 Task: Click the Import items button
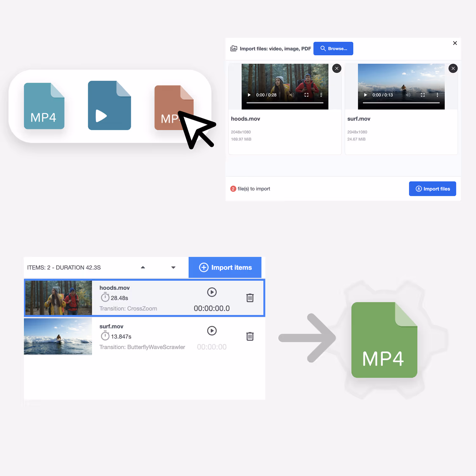[x=225, y=268]
